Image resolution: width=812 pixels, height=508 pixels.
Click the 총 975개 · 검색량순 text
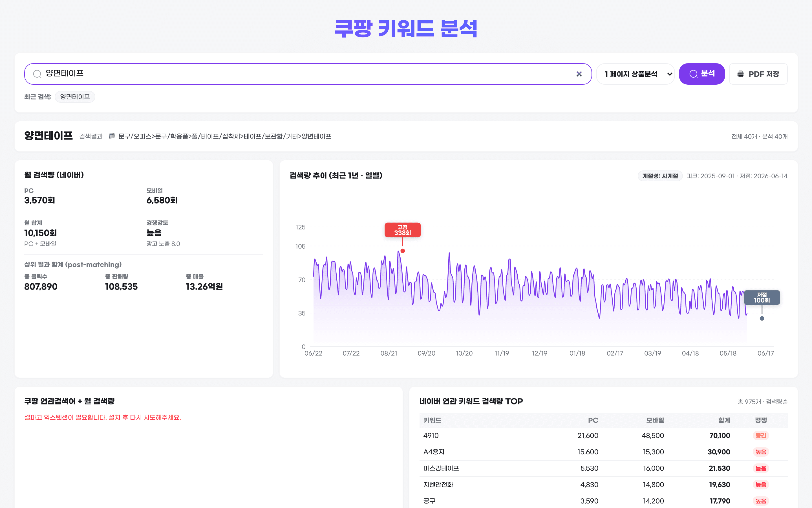pos(762,402)
